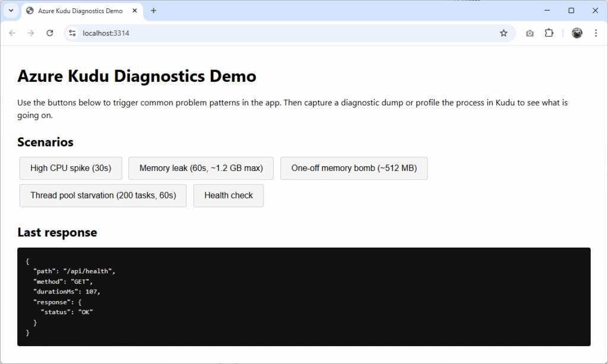The height and width of the screenshot is (364, 608).
Task: Start the Memory leak scenario
Action: coord(201,168)
